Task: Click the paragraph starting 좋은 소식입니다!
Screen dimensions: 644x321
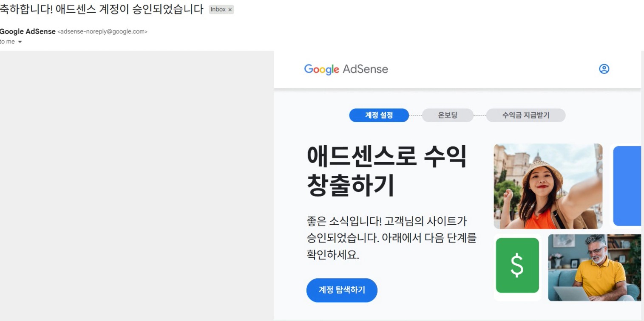Action: point(392,238)
